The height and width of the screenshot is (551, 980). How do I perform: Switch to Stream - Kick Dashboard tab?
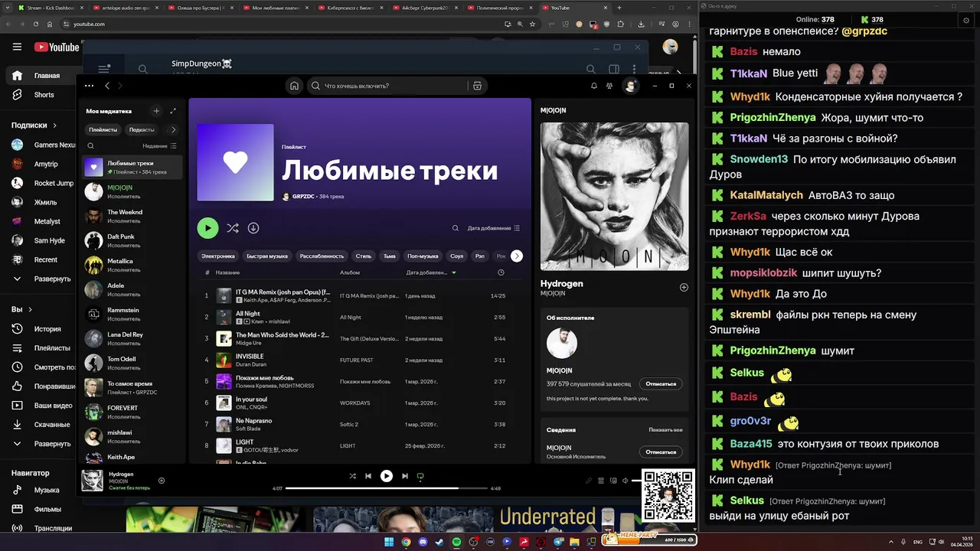click(x=50, y=8)
